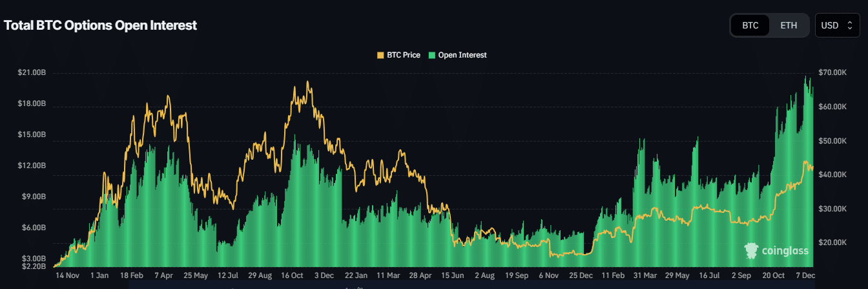Click the yellow BTC Price legend swatch
Screen dimensions: 868x289
click(380, 56)
